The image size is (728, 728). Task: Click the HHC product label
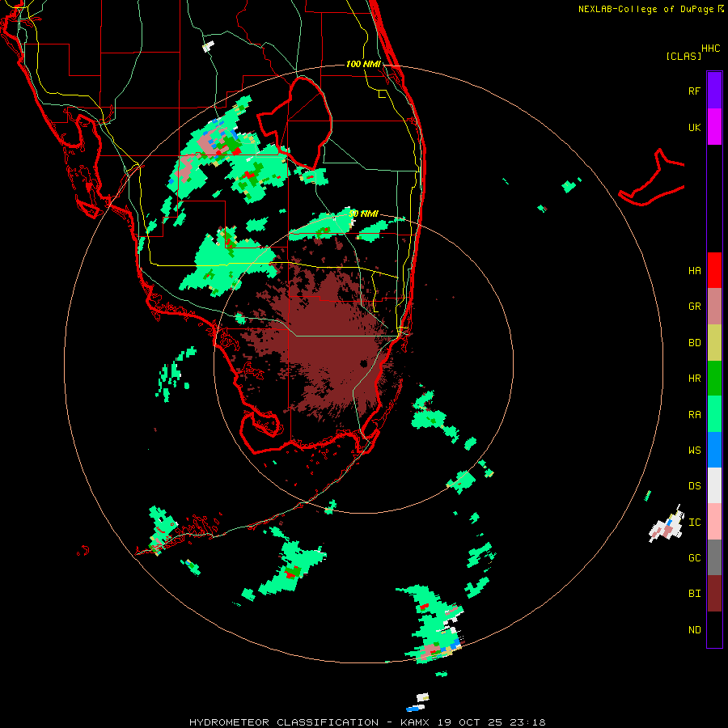click(711, 49)
